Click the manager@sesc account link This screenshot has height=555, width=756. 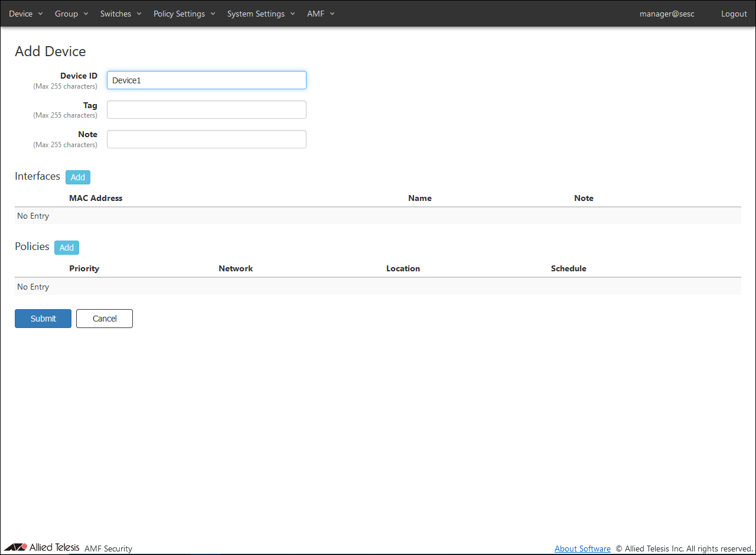(x=667, y=14)
